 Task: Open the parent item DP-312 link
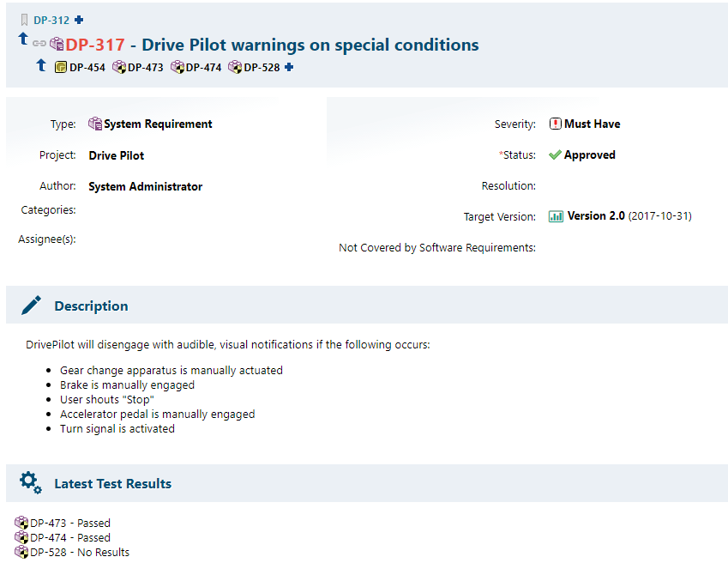coord(51,20)
